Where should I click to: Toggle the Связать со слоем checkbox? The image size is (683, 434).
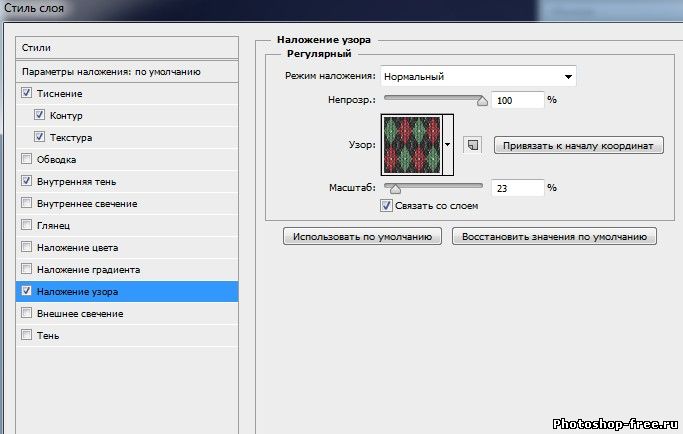click(x=386, y=206)
